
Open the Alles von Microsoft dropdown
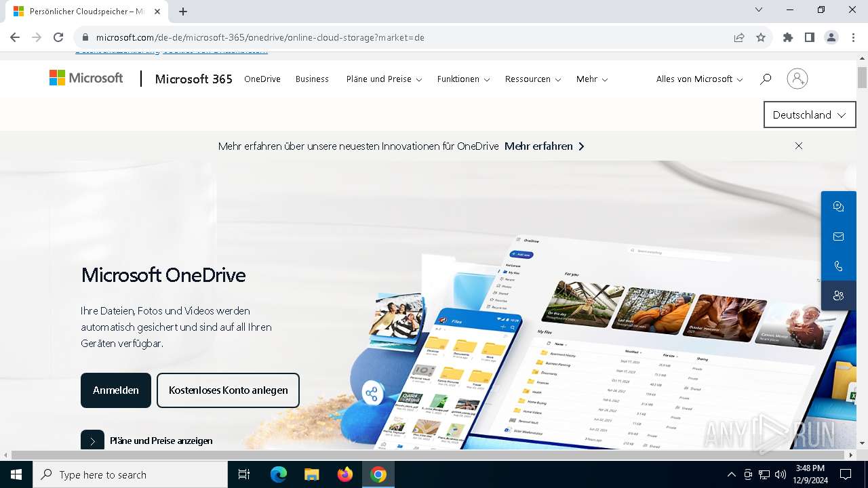[699, 79]
